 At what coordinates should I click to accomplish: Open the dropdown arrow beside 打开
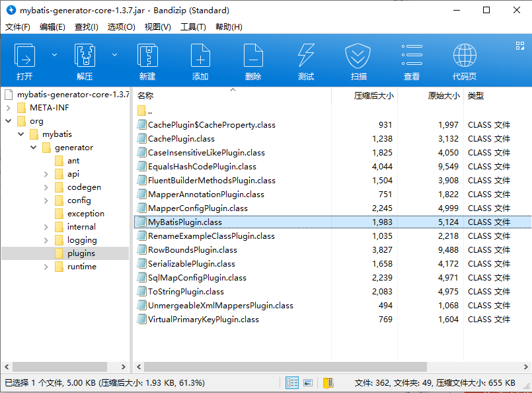click(x=54, y=55)
